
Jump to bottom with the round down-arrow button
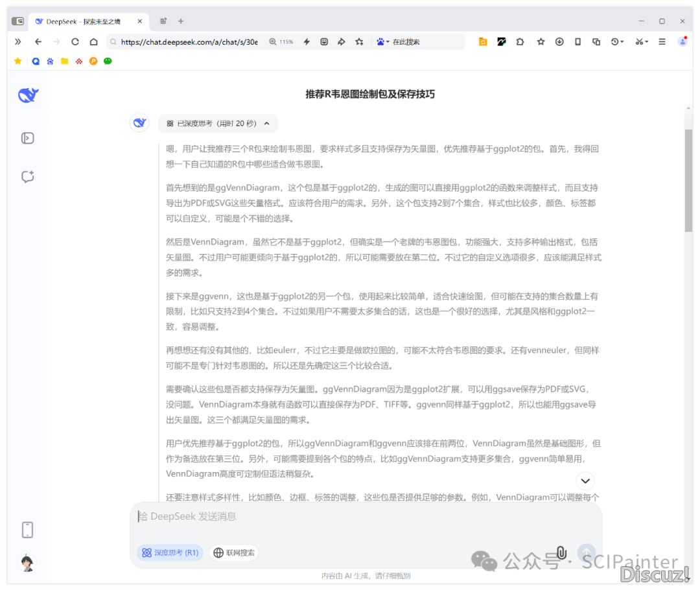(x=585, y=481)
